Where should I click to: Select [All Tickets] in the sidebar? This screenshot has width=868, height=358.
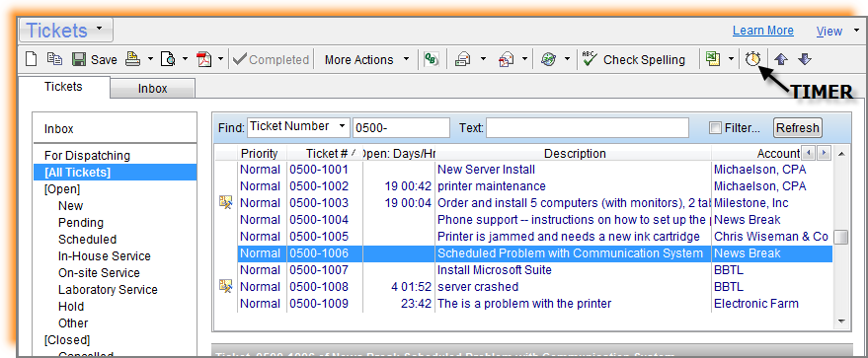click(x=116, y=173)
